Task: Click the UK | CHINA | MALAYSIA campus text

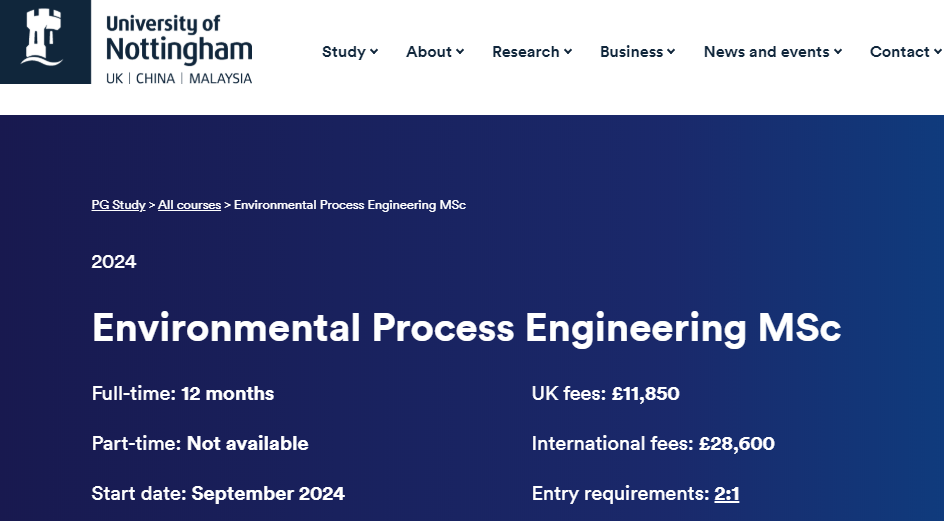Action: pos(179,78)
